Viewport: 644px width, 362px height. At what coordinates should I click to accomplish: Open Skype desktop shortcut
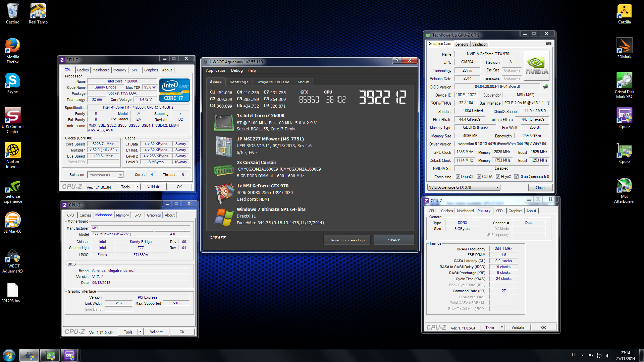[12, 83]
